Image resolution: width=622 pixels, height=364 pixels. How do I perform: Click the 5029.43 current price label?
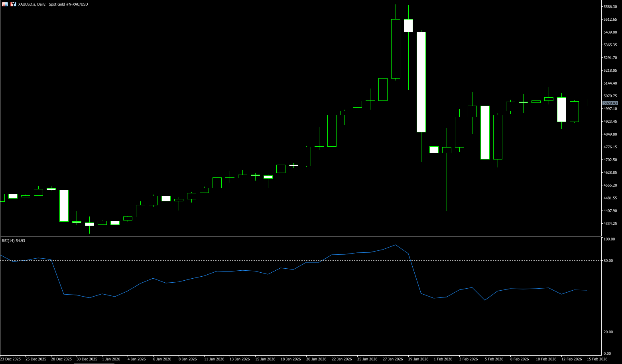pos(610,103)
